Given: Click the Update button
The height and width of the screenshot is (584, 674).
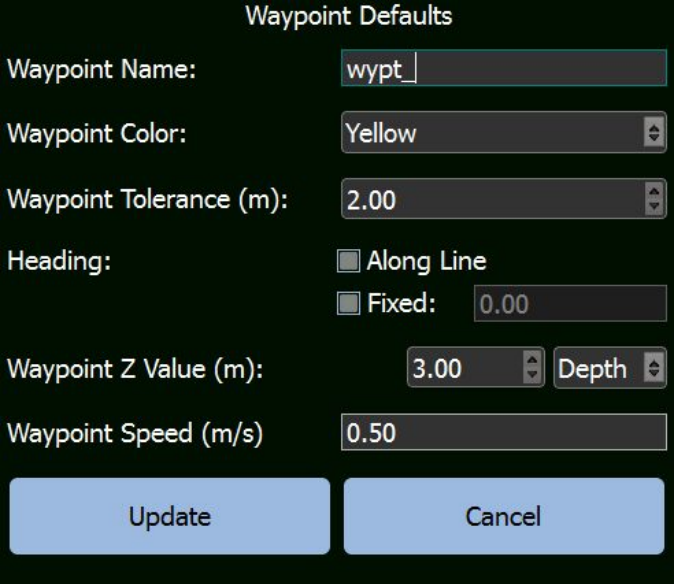Looking at the screenshot, I should coord(170,516).
